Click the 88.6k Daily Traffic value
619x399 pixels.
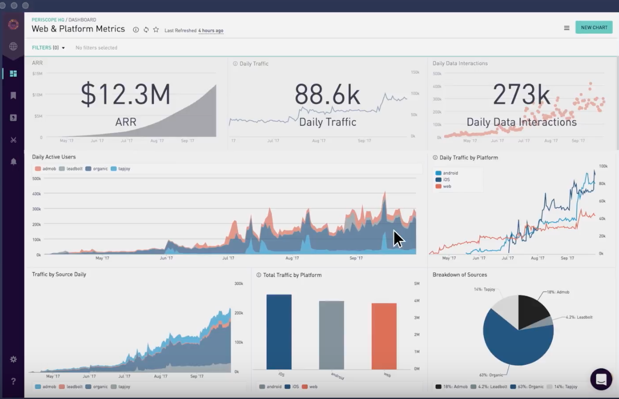tap(327, 95)
